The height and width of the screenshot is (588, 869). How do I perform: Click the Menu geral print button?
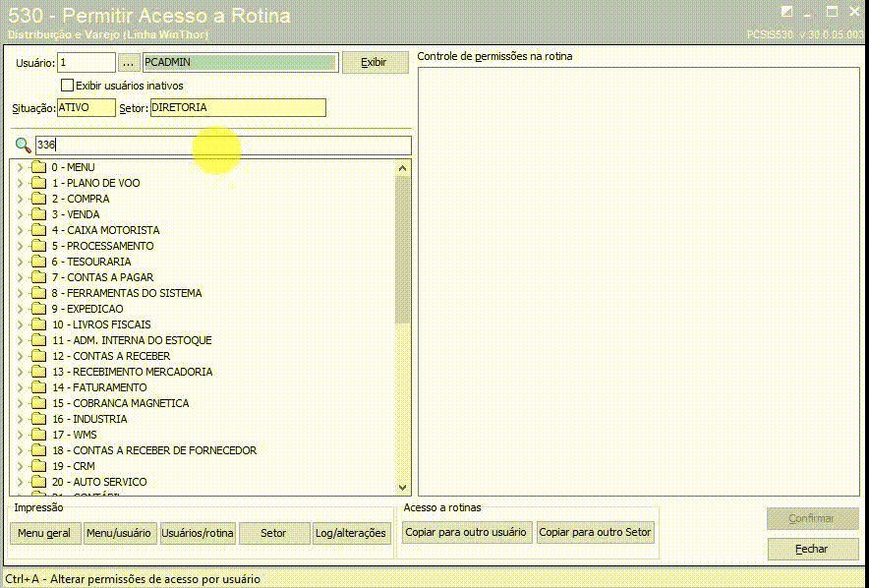(x=45, y=533)
